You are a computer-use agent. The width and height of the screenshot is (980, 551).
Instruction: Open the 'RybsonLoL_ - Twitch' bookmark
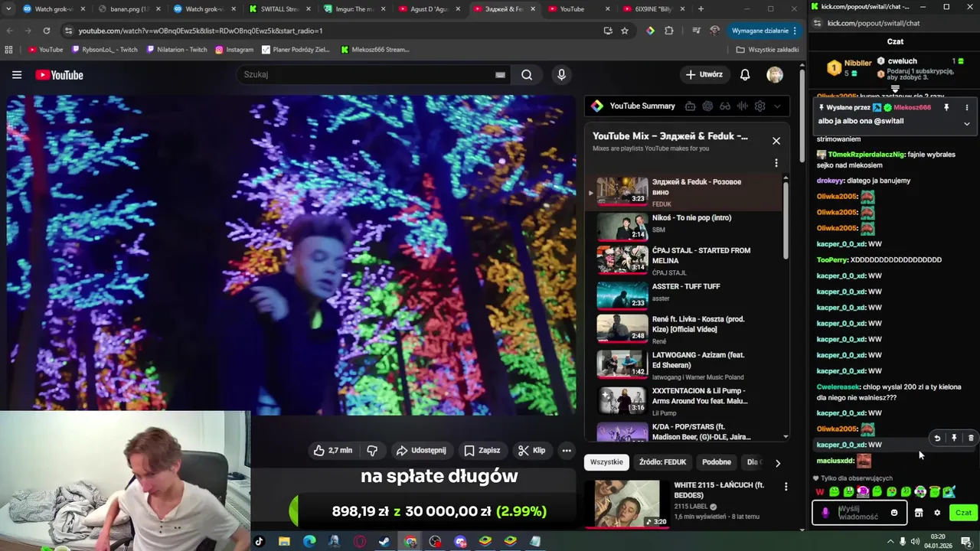coord(105,50)
